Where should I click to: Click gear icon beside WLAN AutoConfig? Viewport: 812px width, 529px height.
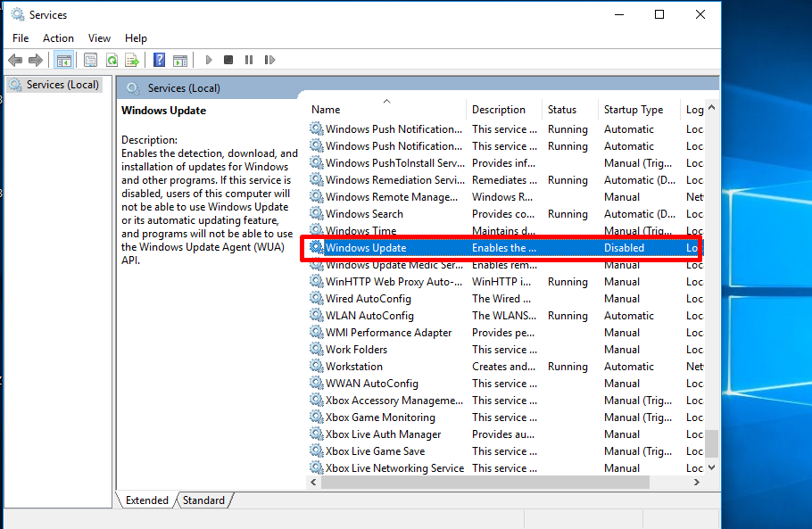point(317,315)
